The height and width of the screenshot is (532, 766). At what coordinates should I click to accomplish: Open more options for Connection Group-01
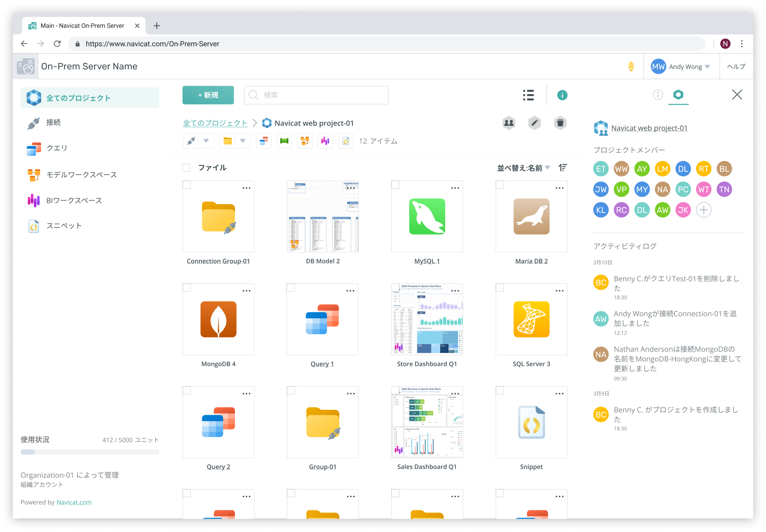point(246,188)
